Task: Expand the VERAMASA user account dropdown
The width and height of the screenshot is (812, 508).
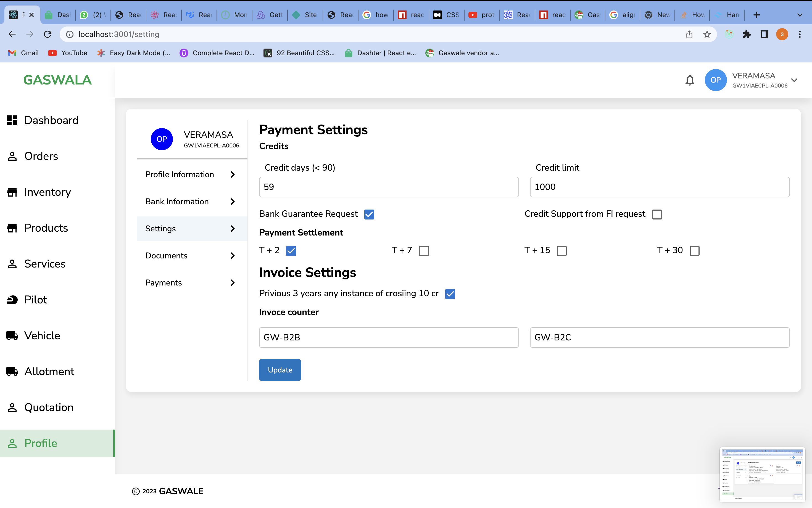Action: [x=794, y=80]
